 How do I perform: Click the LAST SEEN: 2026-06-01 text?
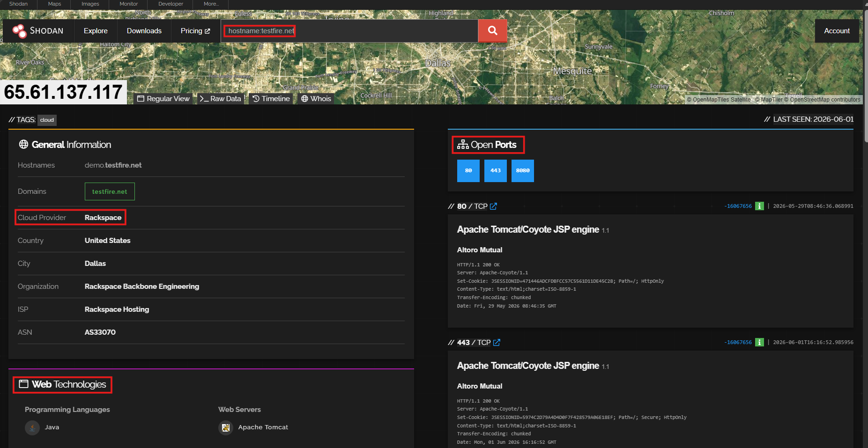813,119
